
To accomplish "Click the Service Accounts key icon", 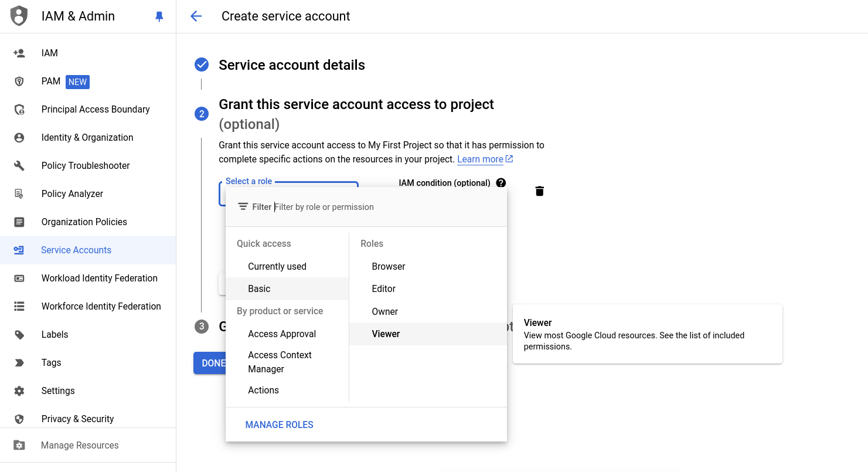I will (x=19, y=250).
